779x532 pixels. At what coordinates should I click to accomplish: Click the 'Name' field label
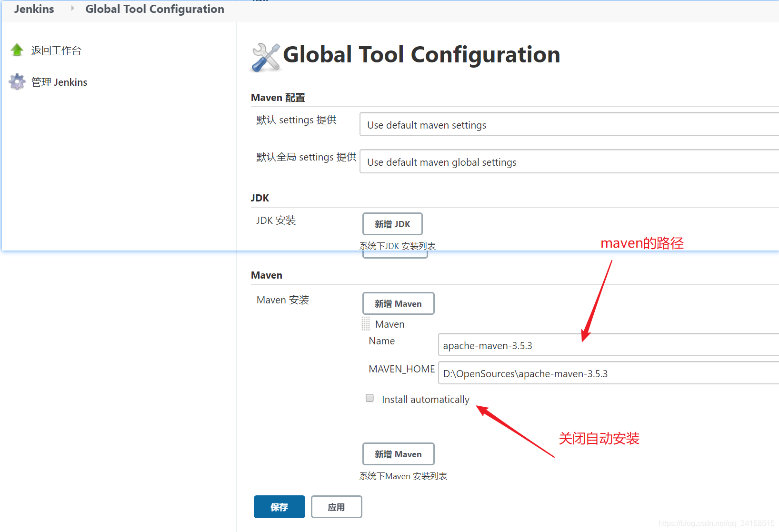(382, 341)
